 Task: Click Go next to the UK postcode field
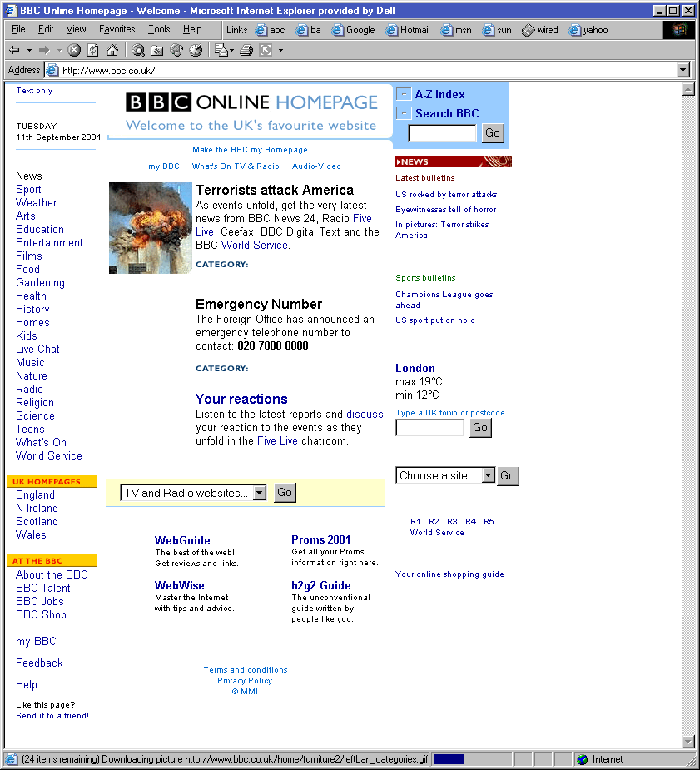coord(480,428)
